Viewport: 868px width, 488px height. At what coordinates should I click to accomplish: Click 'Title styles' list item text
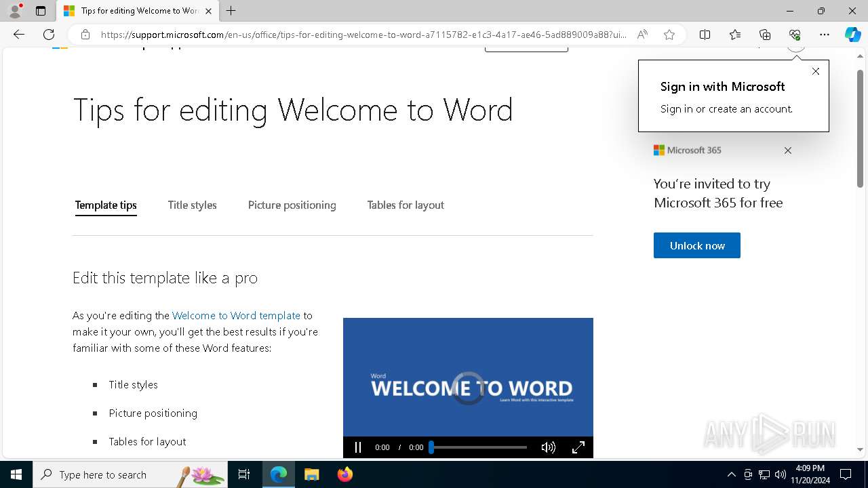pos(133,384)
